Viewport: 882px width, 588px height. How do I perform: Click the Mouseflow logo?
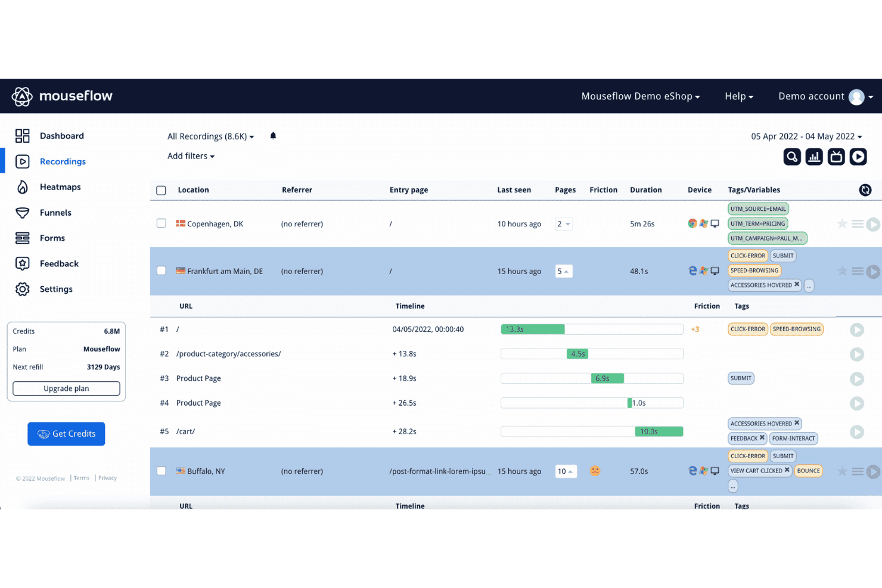tap(62, 96)
